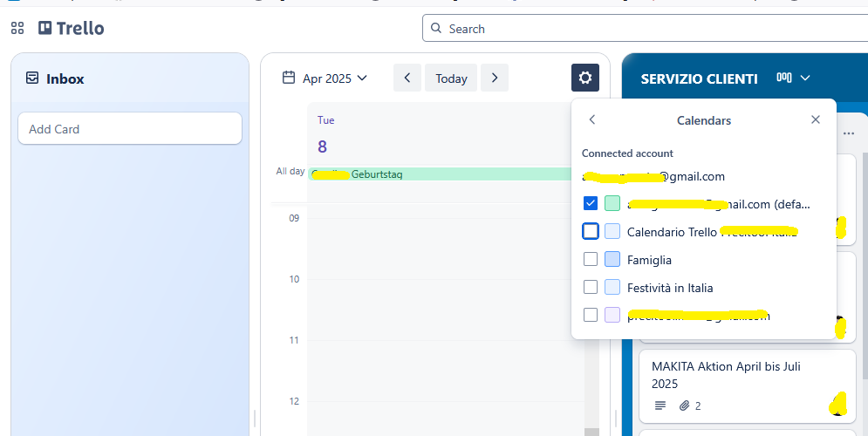Viewport: 868px width, 436px height.
Task: Click the Famiglia calendar label
Action: coord(649,260)
